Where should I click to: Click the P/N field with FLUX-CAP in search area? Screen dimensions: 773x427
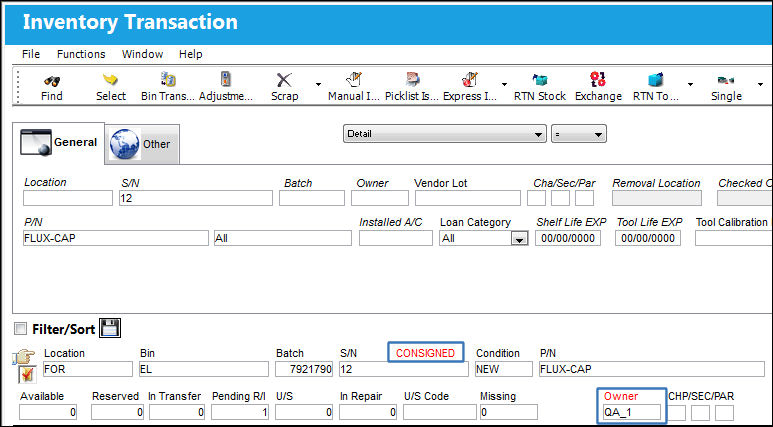[x=116, y=238]
